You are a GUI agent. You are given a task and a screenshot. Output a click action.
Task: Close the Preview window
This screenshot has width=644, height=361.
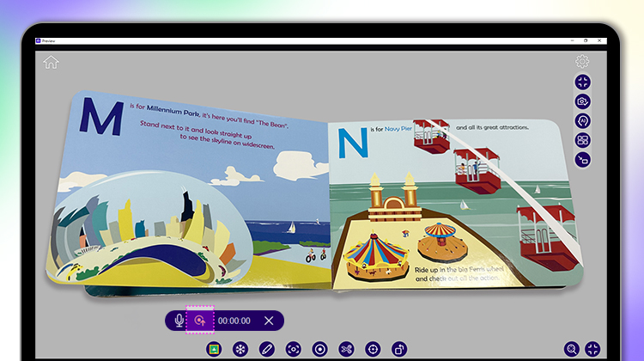point(599,40)
